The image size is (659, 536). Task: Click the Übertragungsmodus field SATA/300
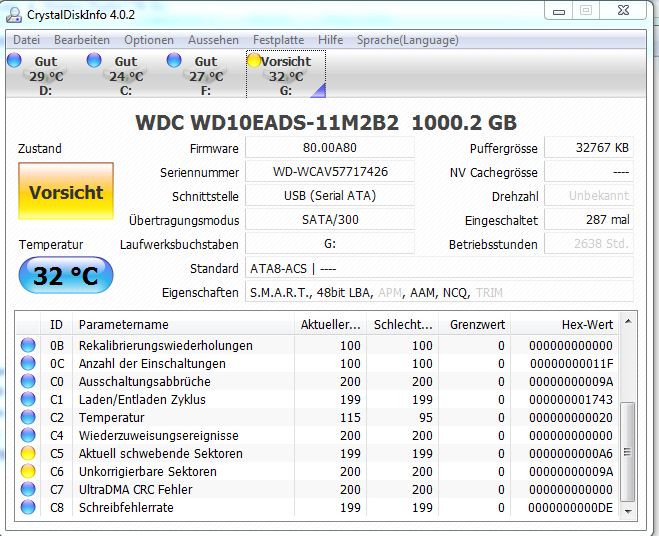[330, 220]
